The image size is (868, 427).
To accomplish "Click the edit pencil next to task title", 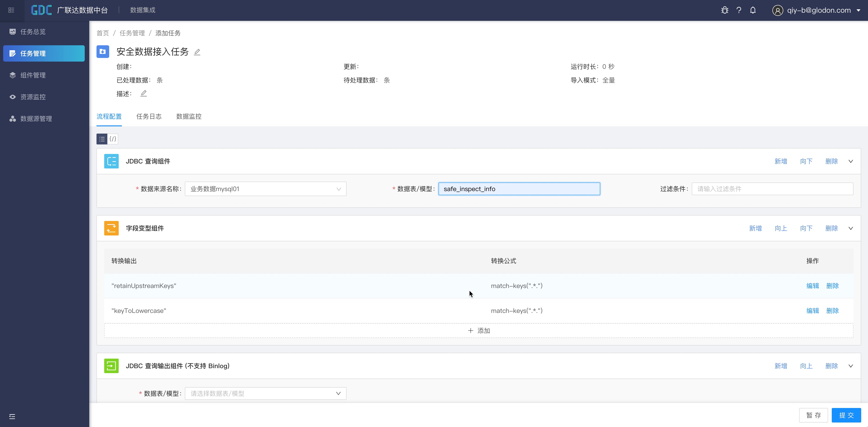I will pyautogui.click(x=197, y=52).
